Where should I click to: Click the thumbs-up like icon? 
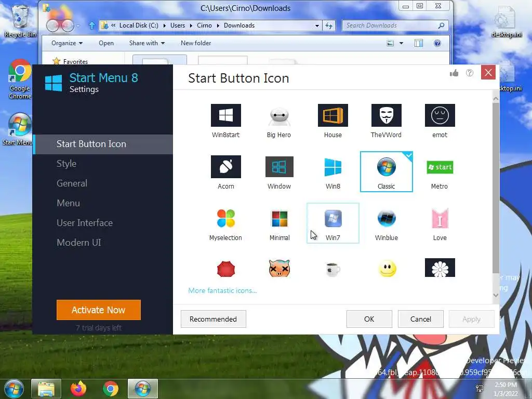click(454, 73)
